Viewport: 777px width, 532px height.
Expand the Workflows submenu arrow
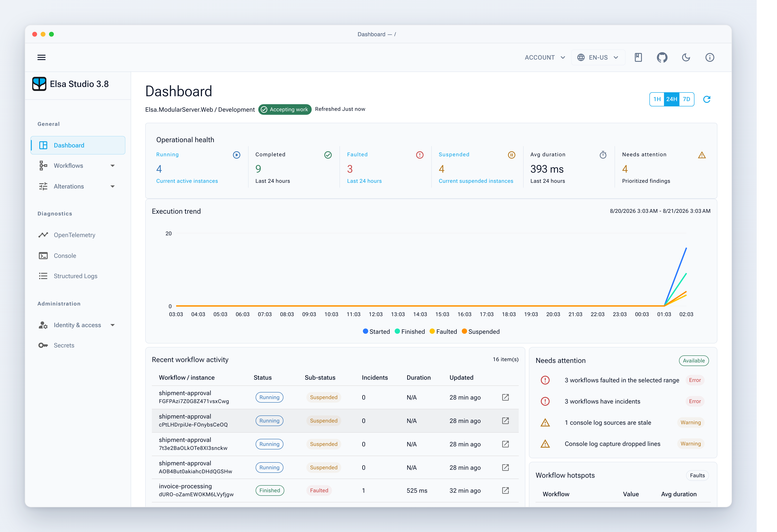[x=113, y=166]
